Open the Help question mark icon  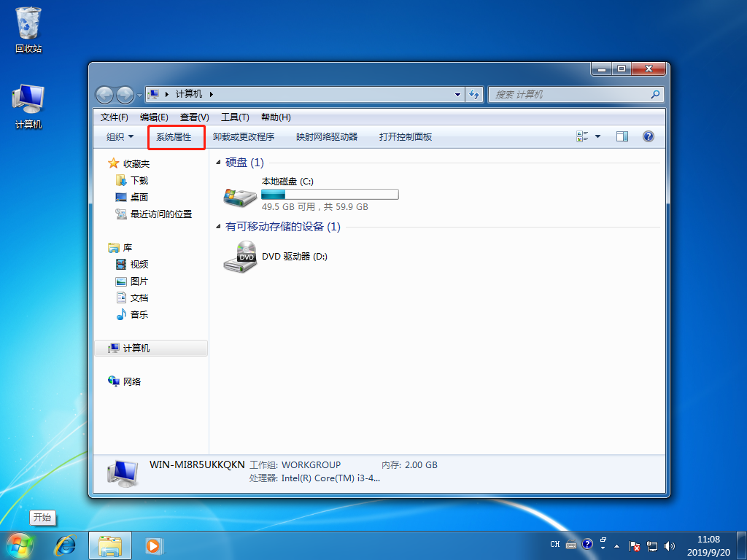click(649, 137)
